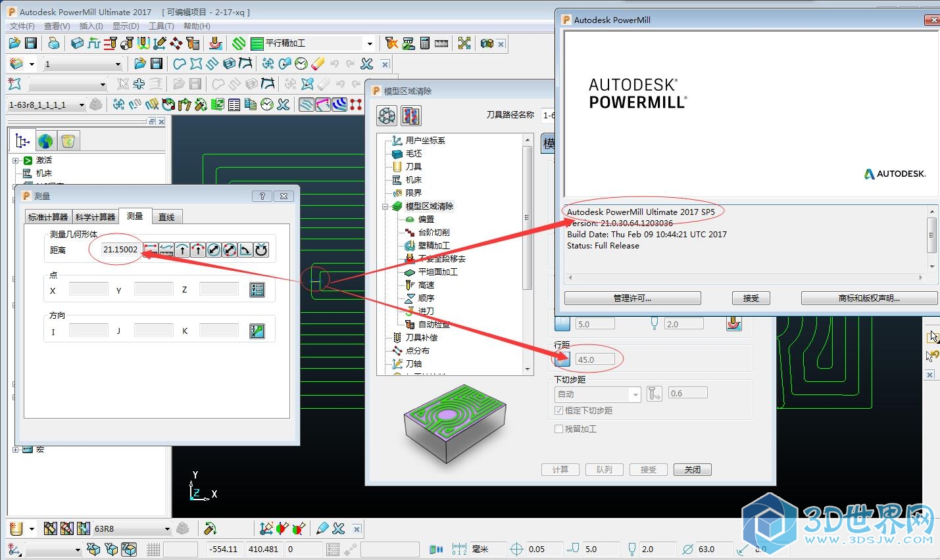
Task: Click the green exchange icon in toolpath toolbar
Action: pos(218,105)
